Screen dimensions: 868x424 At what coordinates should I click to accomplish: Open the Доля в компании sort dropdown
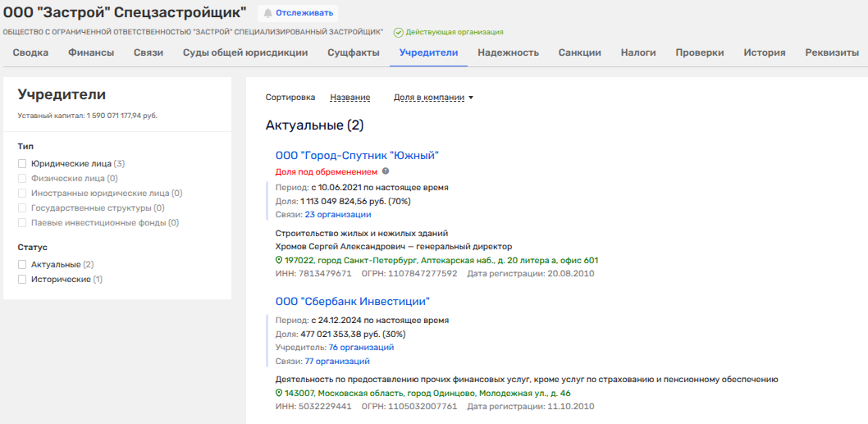click(x=434, y=98)
